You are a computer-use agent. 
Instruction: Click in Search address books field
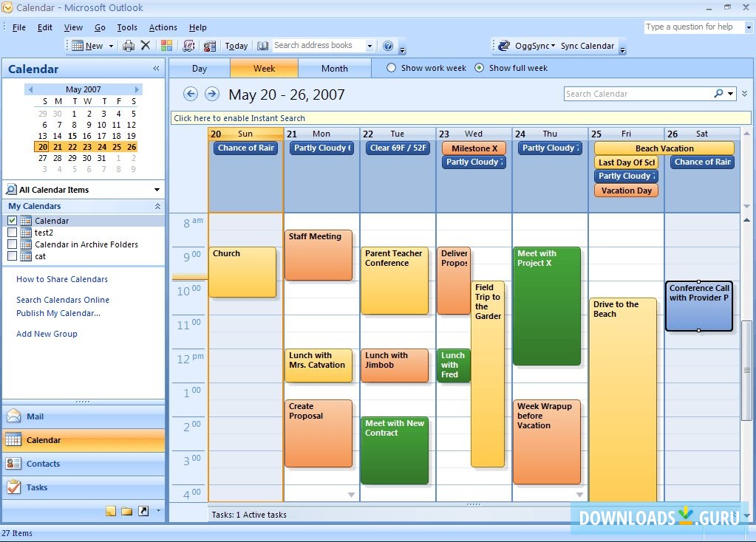tap(319, 45)
